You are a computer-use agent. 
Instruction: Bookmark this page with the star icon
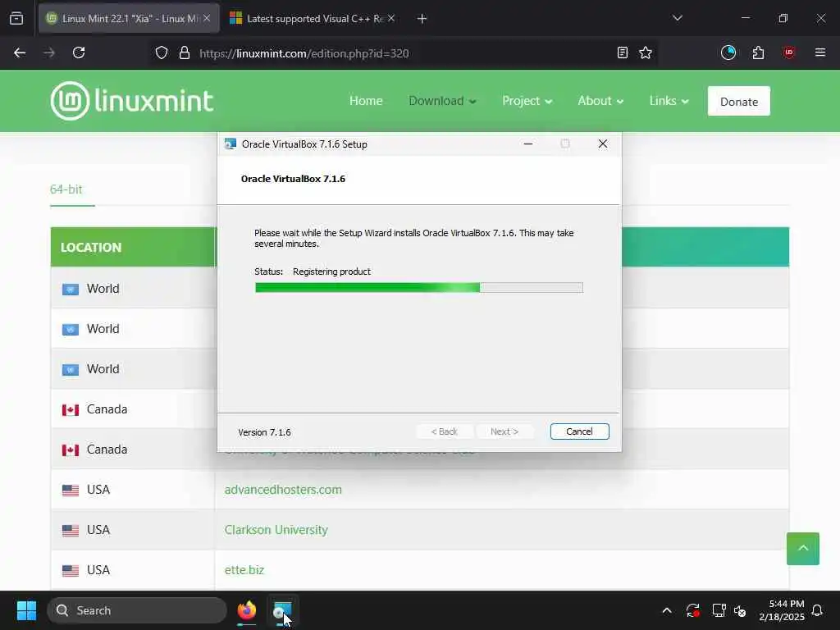pos(646,52)
